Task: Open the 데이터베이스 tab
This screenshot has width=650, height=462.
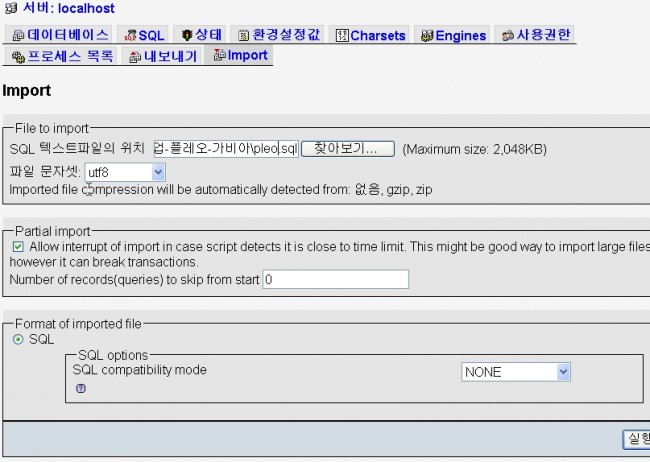Action: click(58, 35)
